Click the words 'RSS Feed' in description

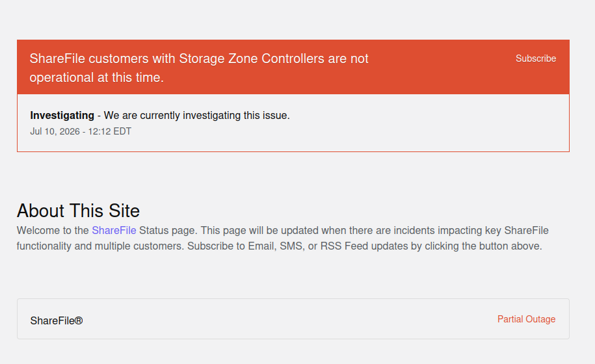pos(344,246)
